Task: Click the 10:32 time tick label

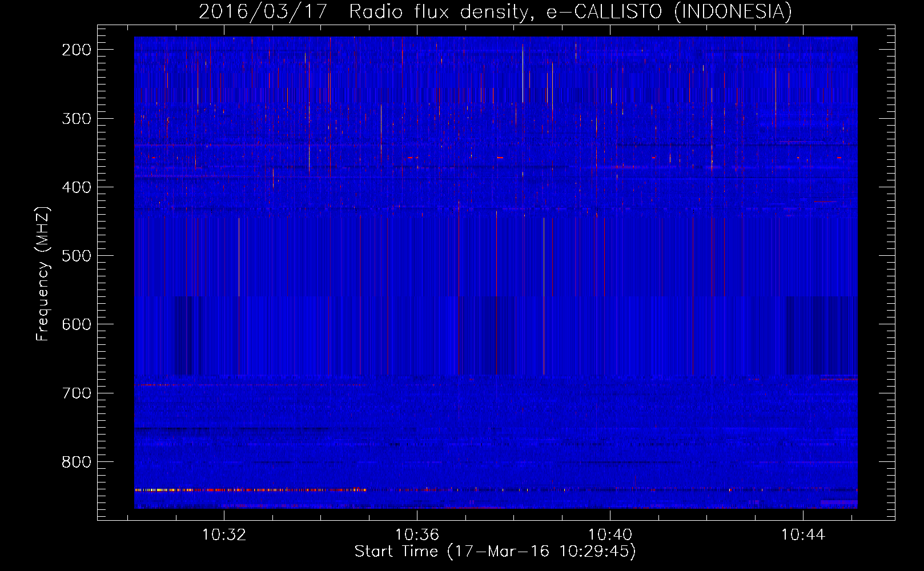Action: coord(224,534)
